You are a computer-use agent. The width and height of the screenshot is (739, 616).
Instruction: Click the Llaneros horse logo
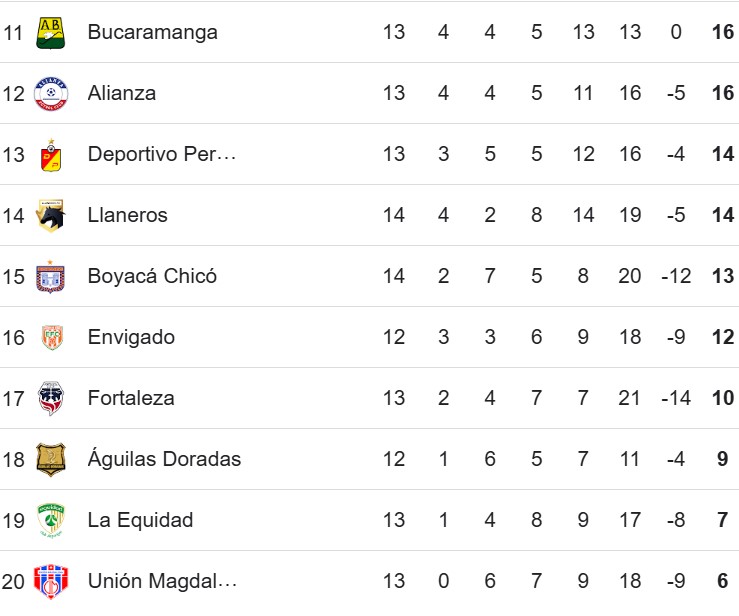coord(50,215)
